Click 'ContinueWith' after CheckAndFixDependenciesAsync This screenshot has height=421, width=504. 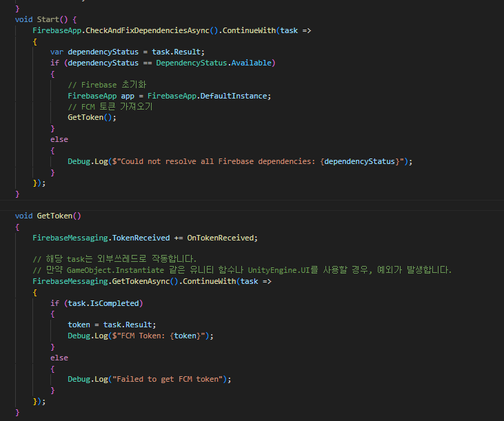(x=249, y=30)
